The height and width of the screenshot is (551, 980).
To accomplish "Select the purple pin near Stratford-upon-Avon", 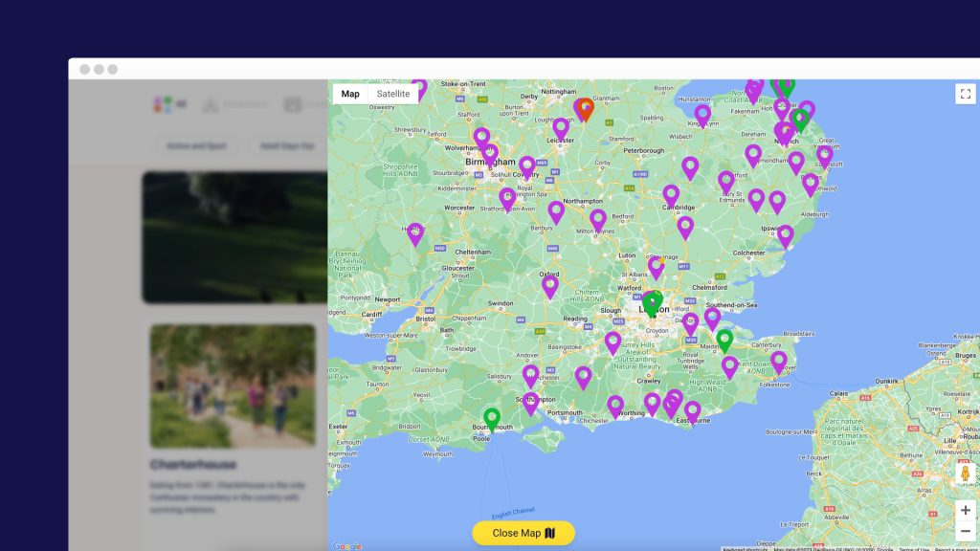I will (507, 198).
